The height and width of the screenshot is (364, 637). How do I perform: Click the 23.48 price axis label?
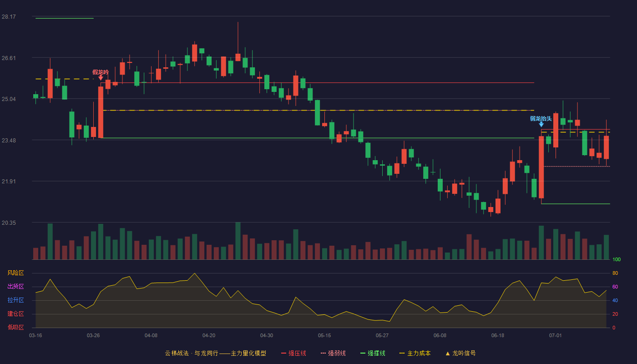9,140
